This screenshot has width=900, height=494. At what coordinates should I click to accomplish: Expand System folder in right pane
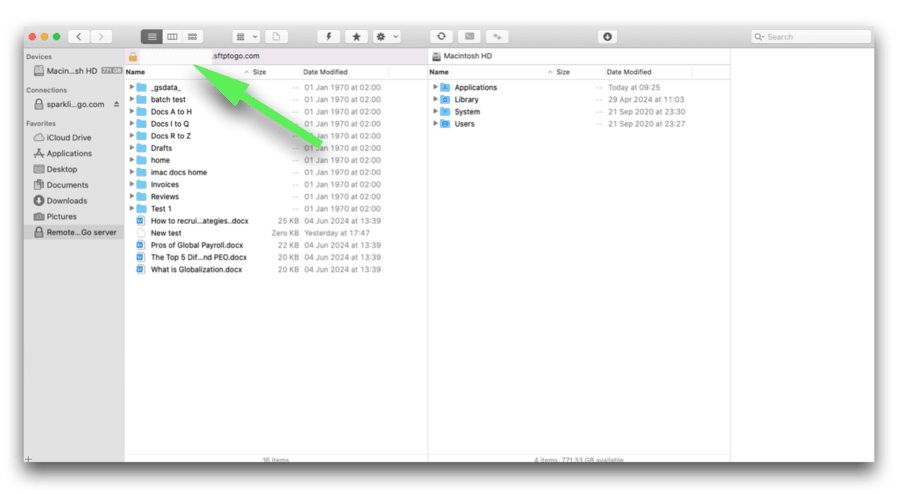coord(436,111)
